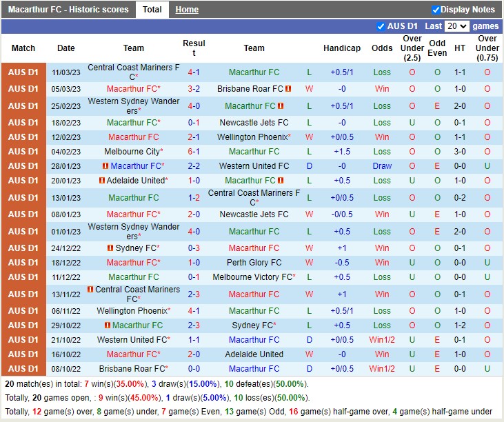Image resolution: width=504 pixels, height=422 pixels.
Task: Click red card icon before Sydney FC, 24/12/22
Action: tap(110, 248)
